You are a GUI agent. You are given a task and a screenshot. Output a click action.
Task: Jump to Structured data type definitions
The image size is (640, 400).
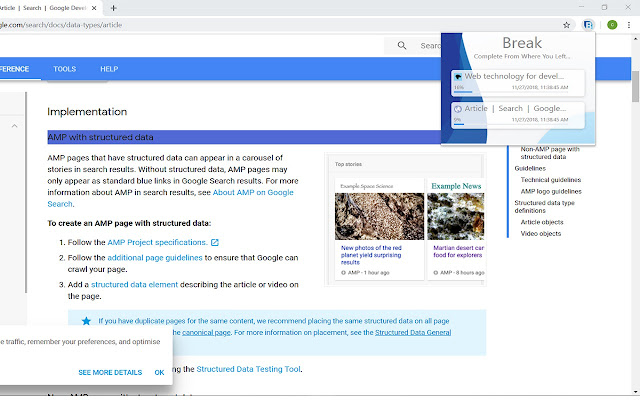[x=544, y=207]
